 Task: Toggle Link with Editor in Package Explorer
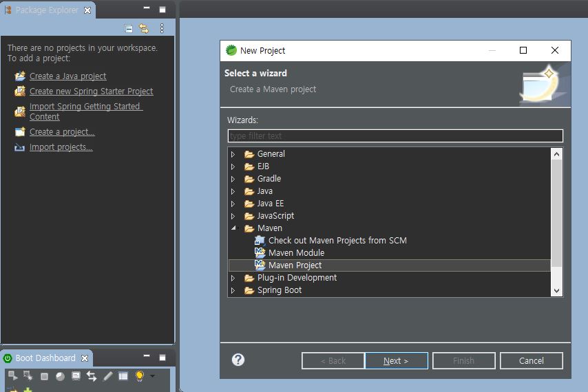[x=144, y=28]
